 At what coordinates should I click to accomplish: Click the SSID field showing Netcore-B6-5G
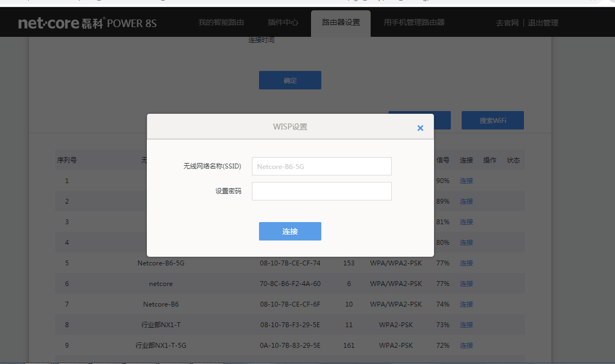321,166
